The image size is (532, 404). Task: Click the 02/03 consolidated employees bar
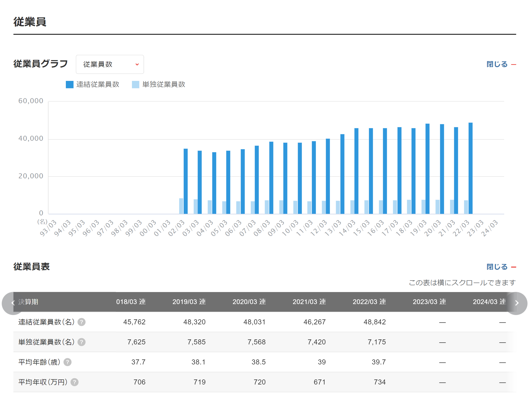point(186,181)
